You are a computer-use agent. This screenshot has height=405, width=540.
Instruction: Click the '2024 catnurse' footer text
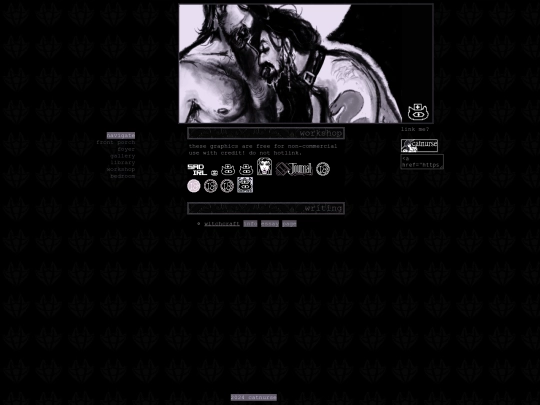tap(254, 397)
